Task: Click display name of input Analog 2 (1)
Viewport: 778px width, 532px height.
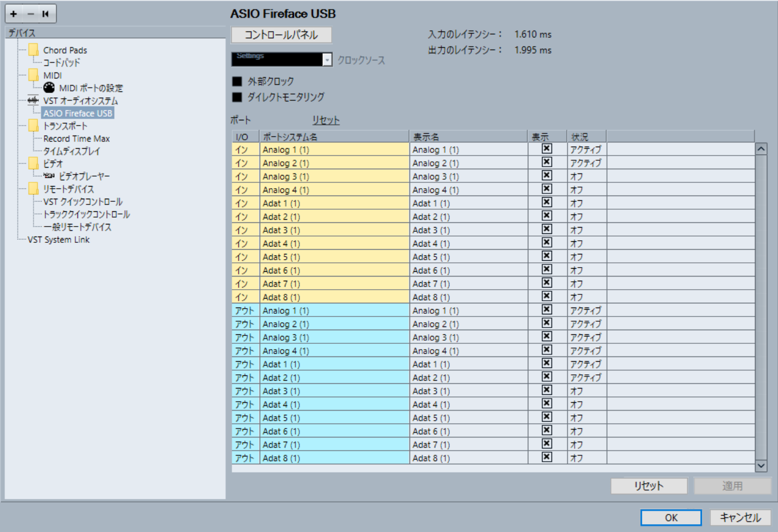Action: click(468, 163)
